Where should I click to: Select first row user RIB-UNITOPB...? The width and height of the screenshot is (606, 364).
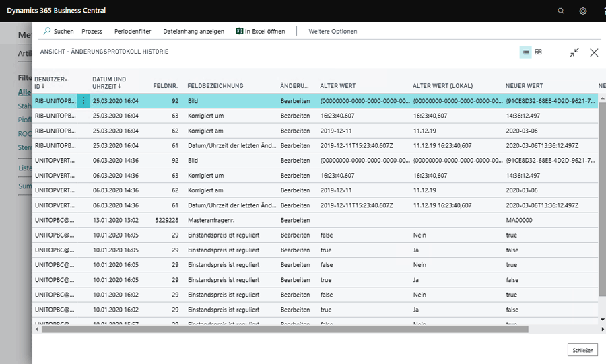[55, 101]
